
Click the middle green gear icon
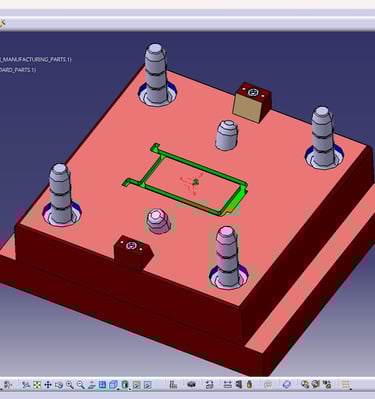[316, 385]
